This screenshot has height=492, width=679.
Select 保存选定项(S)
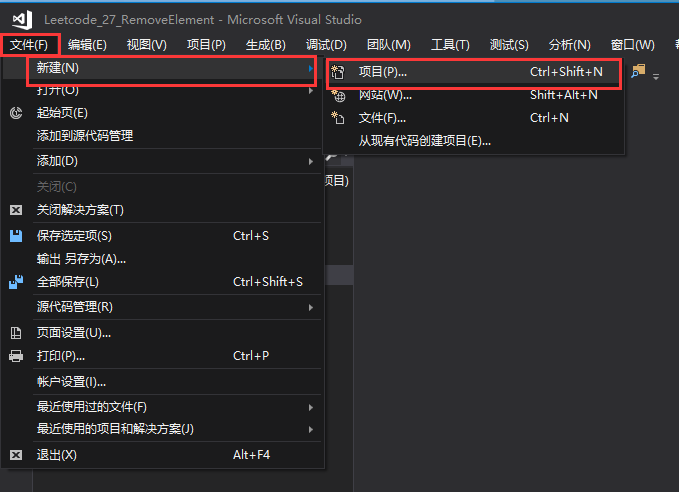tap(162, 236)
